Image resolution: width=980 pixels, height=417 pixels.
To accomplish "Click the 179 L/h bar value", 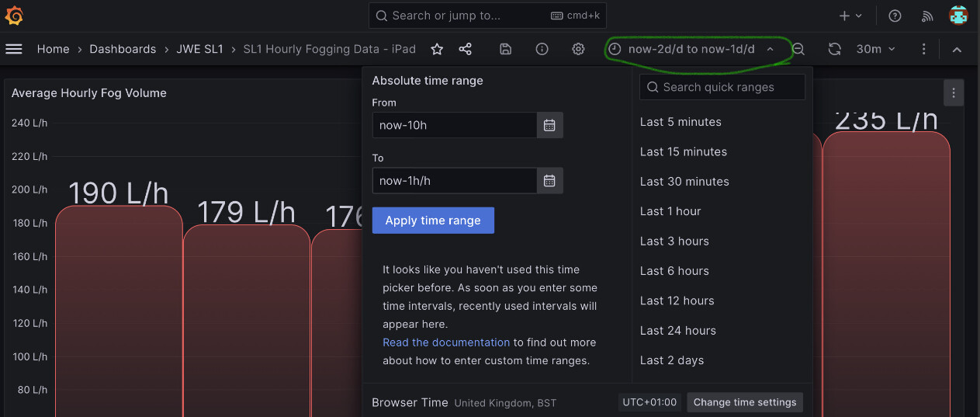I will coord(246,212).
